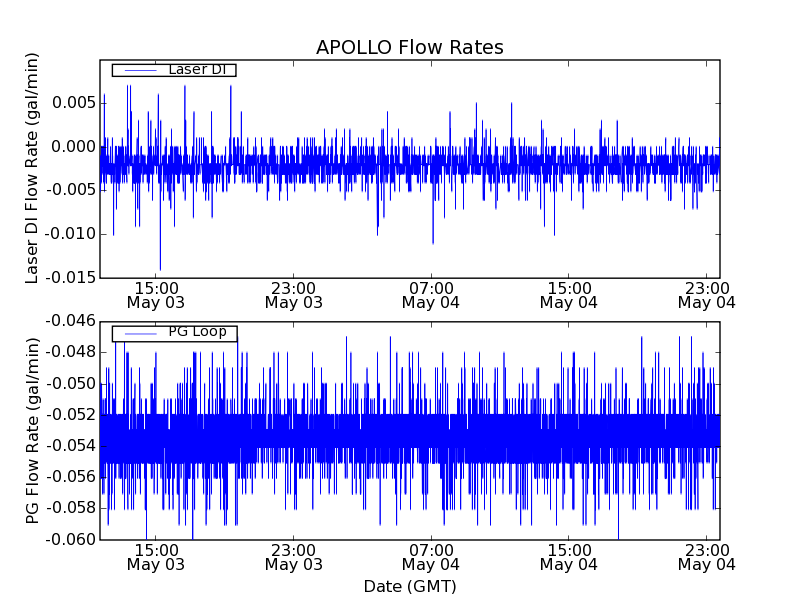
Task: Click the APOLLO Flow Rates chart title
Action: 409,48
